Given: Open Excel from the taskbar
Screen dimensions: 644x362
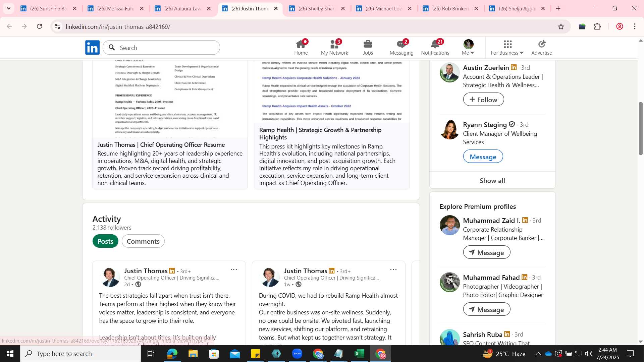Looking at the screenshot, I should tap(360, 354).
